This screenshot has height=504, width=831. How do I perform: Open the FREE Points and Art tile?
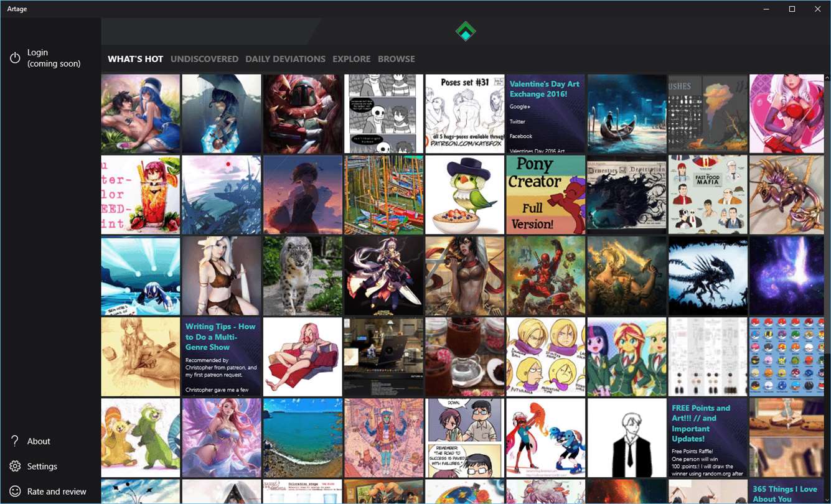[708, 438]
